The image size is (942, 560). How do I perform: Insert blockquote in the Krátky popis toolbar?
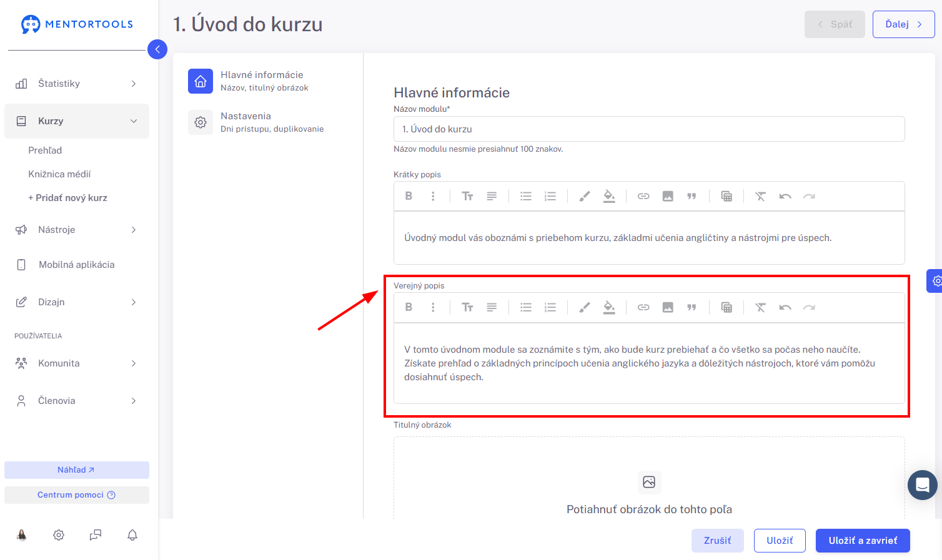coord(692,196)
